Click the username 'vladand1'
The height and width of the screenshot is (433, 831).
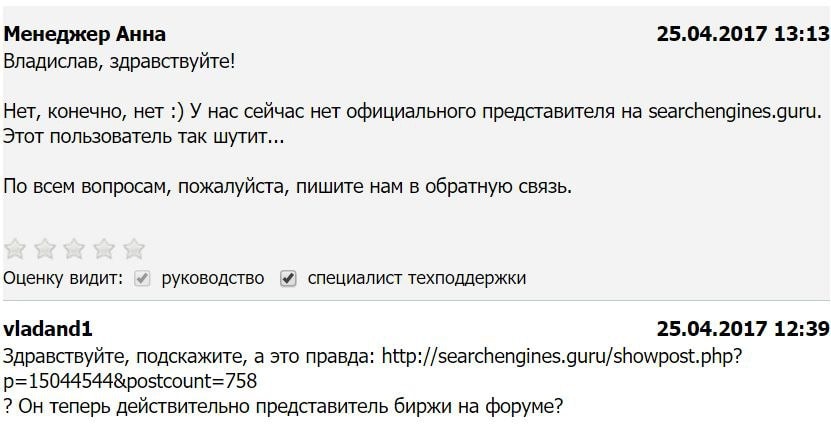coord(49,329)
